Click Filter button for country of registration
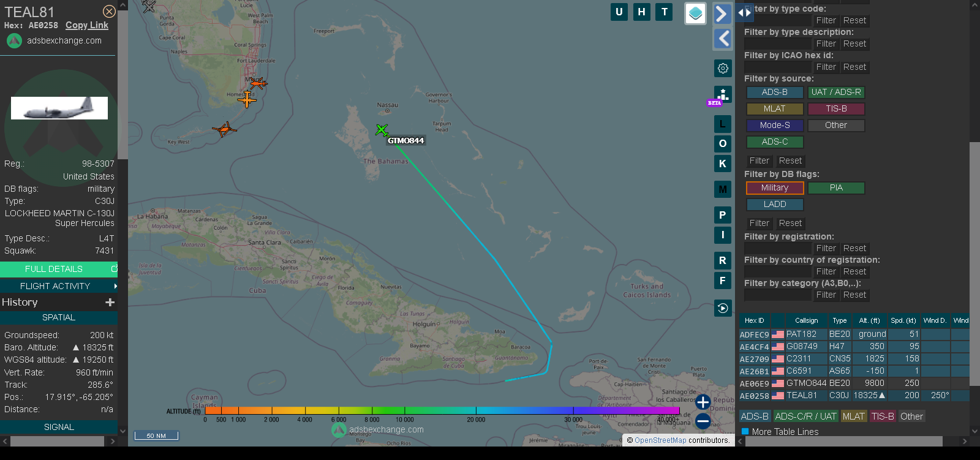 [x=826, y=271]
